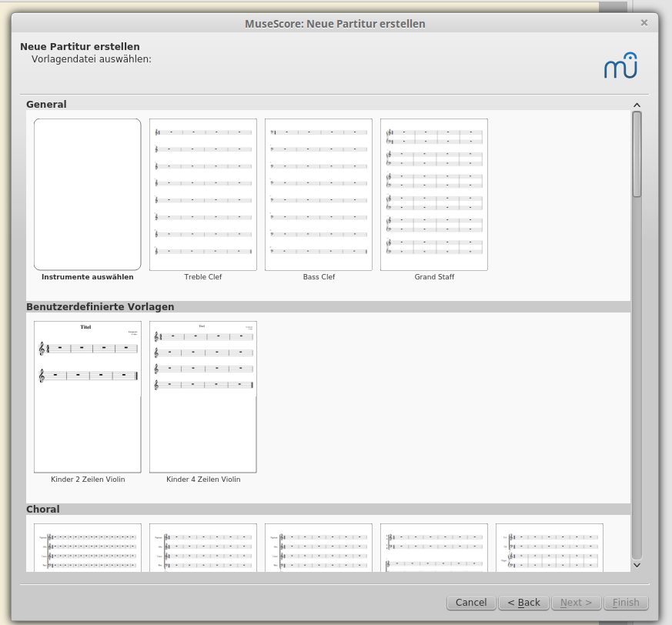Click the template list scrollbar handle

[x=637, y=154]
